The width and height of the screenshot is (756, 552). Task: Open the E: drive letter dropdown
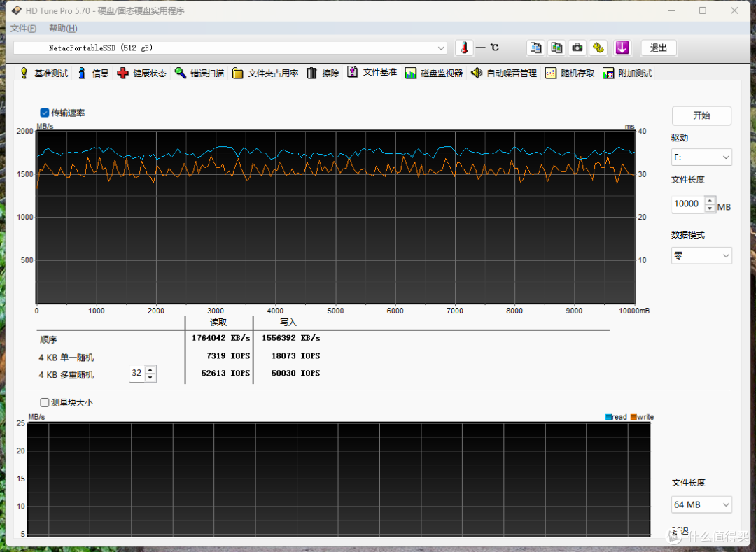click(x=701, y=157)
